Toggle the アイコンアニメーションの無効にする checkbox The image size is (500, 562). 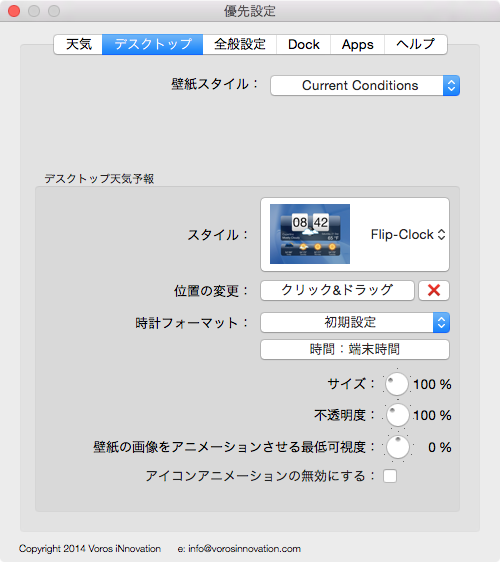tap(390, 476)
